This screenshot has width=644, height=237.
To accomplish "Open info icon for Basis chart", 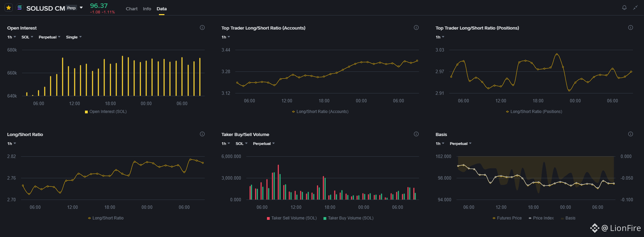I will (631, 134).
